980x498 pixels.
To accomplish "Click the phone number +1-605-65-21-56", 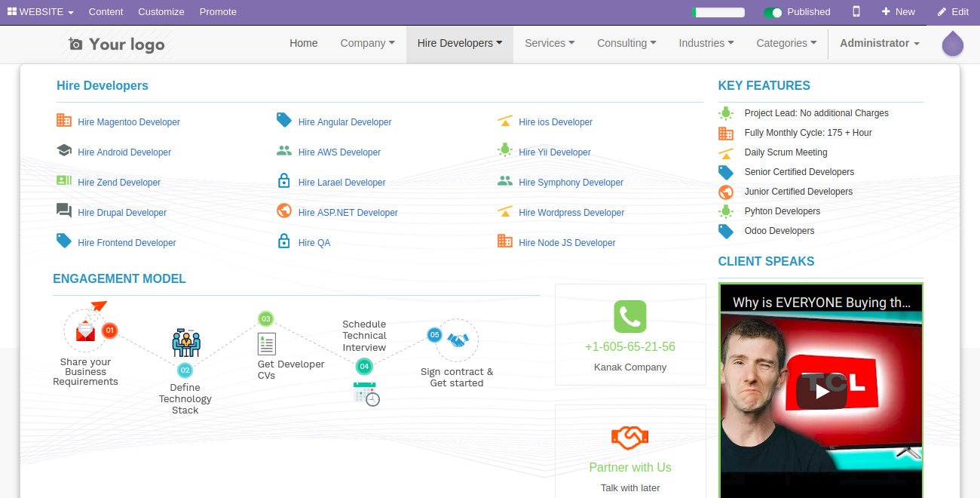I will coord(630,347).
